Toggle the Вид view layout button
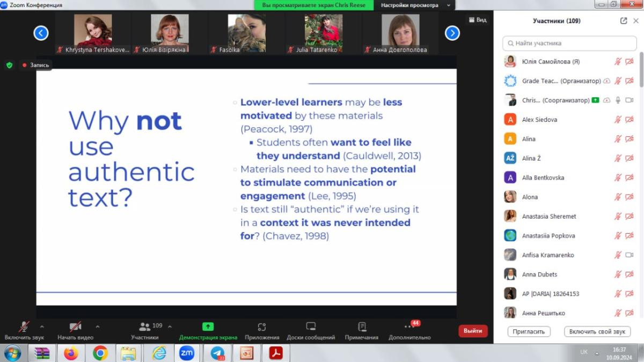This screenshot has height=362, width=644. [x=478, y=20]
